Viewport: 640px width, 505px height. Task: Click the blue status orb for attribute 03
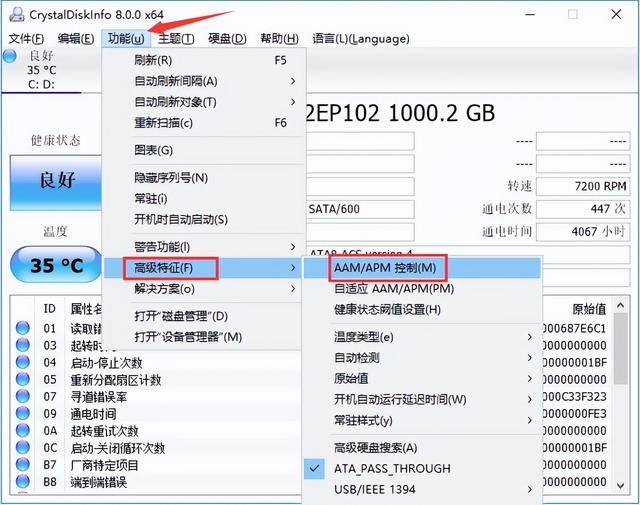pyautogui.click(x=23, y=345)
